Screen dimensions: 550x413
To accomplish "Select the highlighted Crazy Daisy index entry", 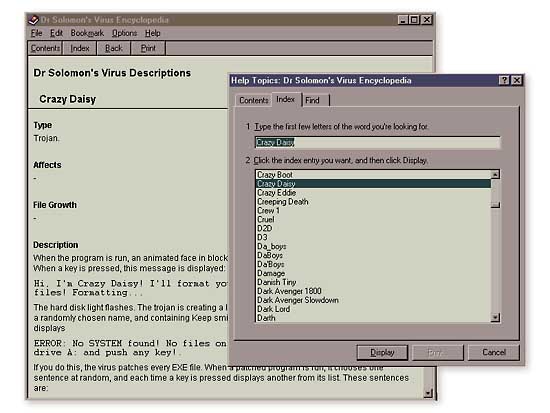I will 374,184.
